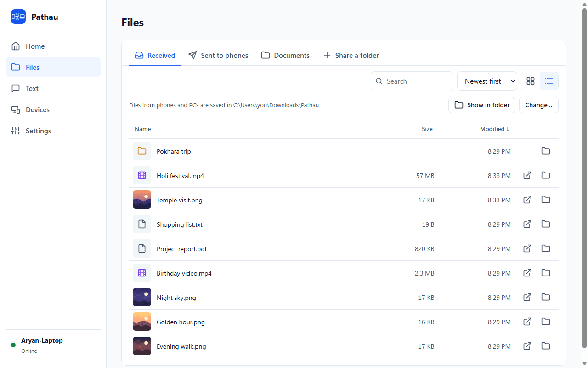
Task: Click the Golden hour.png thumbnail
Action: tap(142, 322)
